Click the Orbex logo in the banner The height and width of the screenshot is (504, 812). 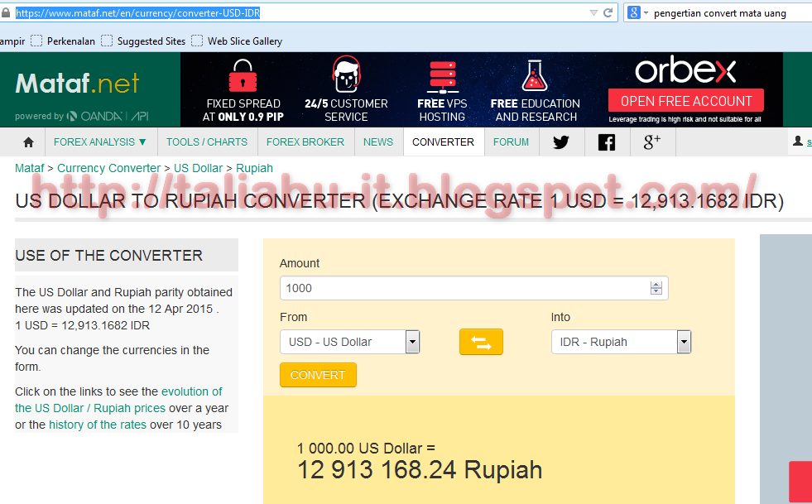(x=685, y=71)
